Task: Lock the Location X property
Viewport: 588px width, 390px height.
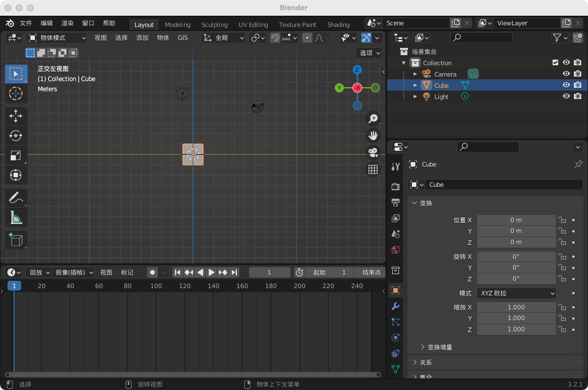Action: click(562, 220)
